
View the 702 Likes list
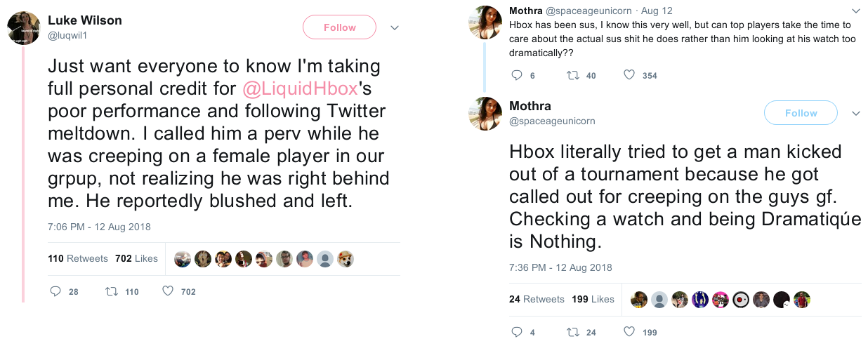coord(136,258)
